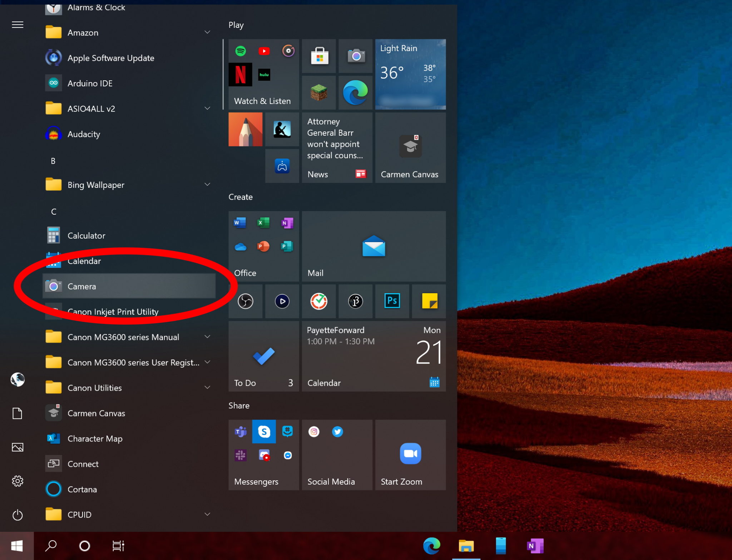The width and height of the screenshot is (732, 560).
Task: Click the Power button
Action: pos(18,515)
